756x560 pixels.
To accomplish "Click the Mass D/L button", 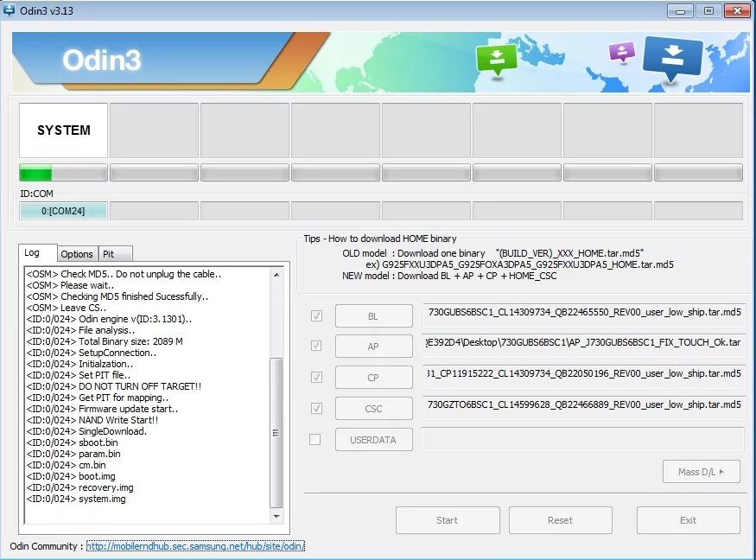I will [701, 472].
